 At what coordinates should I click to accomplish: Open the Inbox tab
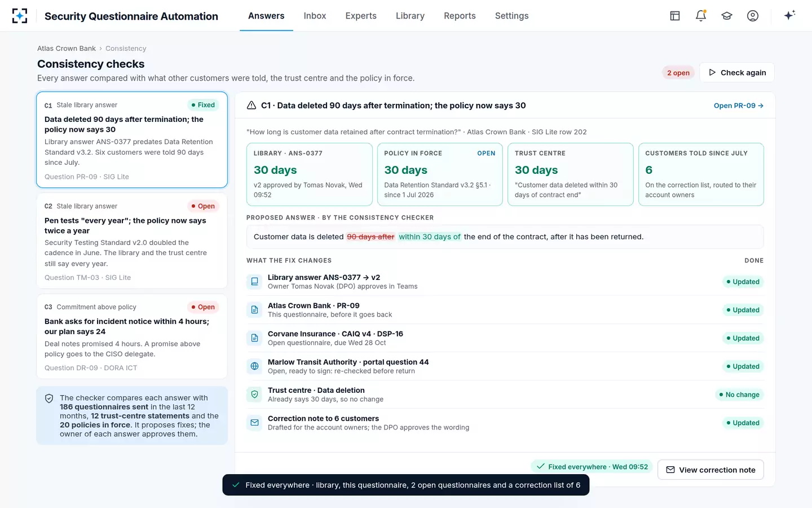click(x=315, y=16)
